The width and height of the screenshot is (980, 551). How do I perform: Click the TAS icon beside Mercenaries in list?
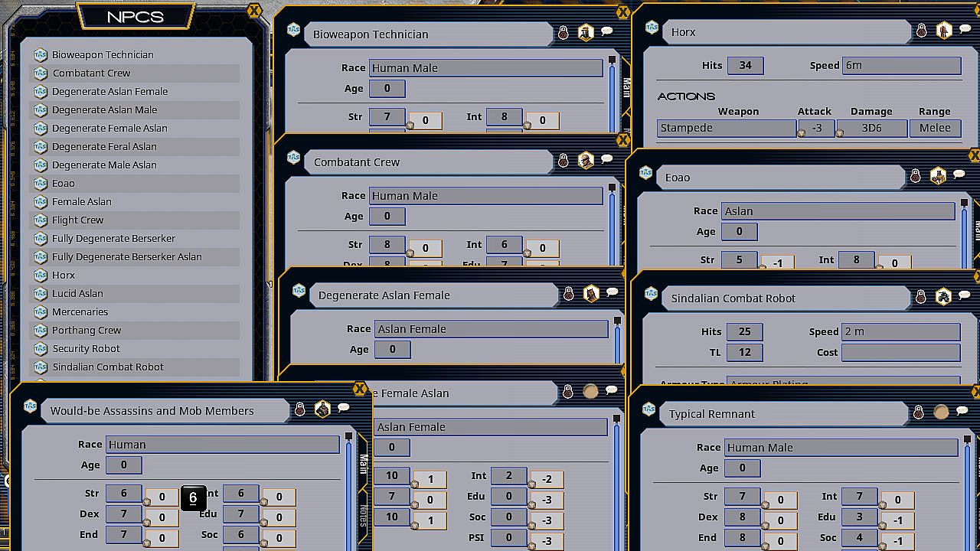point(41,312)
